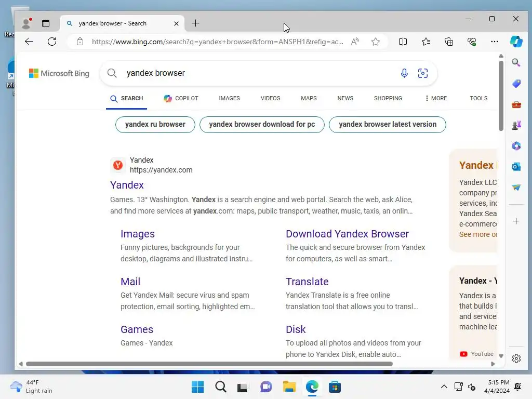The width and height of the screenshot is (532, 399).
Task: Open Chat app on taskbar
Action: (266, 387)
